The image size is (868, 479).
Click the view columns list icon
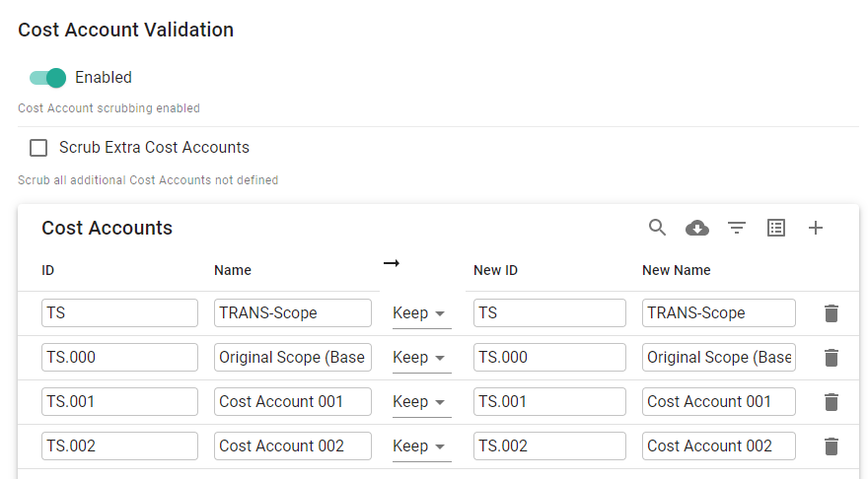tap(776, 228)
